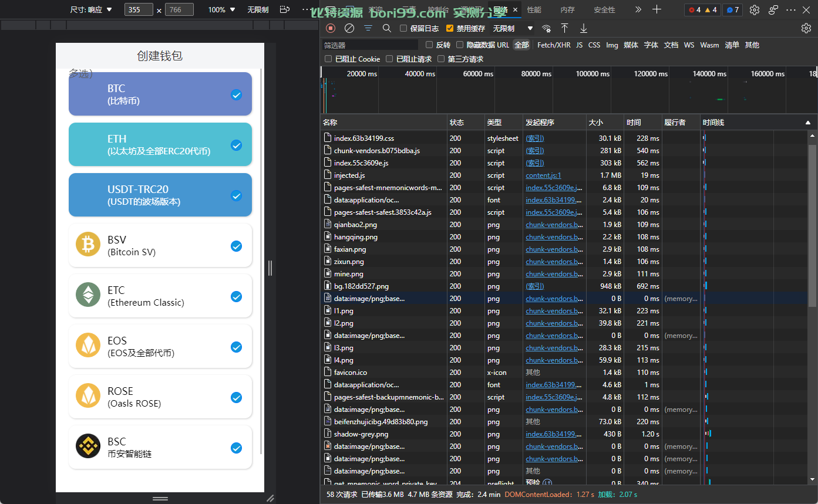Select the JS filter type
Image resolution: width=818 pixels, height=504 pixels.
tap(579, 45)
